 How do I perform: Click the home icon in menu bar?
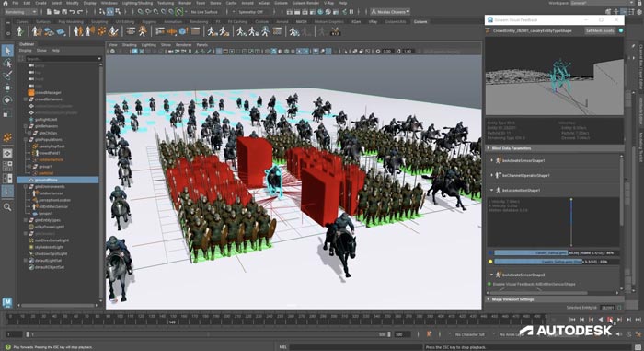click(x=5, y=3)
